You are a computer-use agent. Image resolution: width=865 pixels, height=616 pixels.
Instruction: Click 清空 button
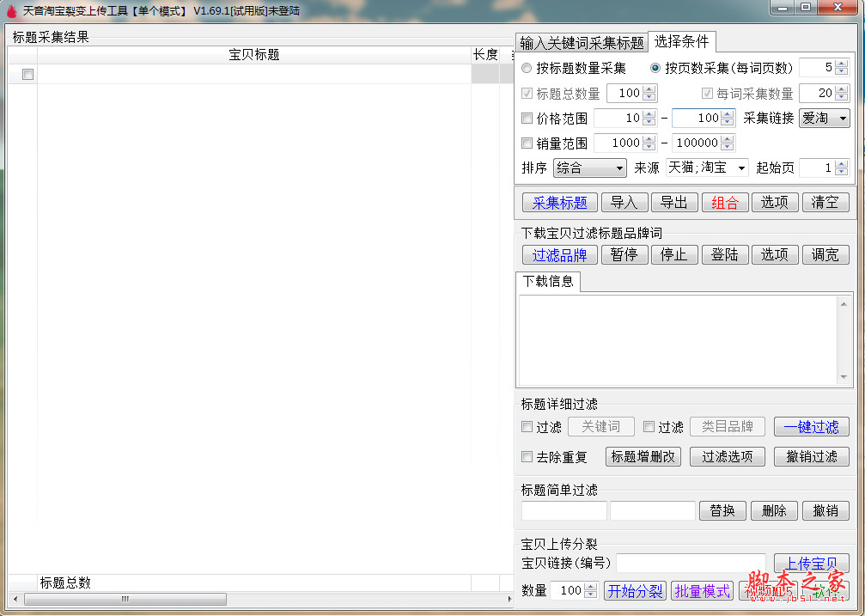point(825,203)
